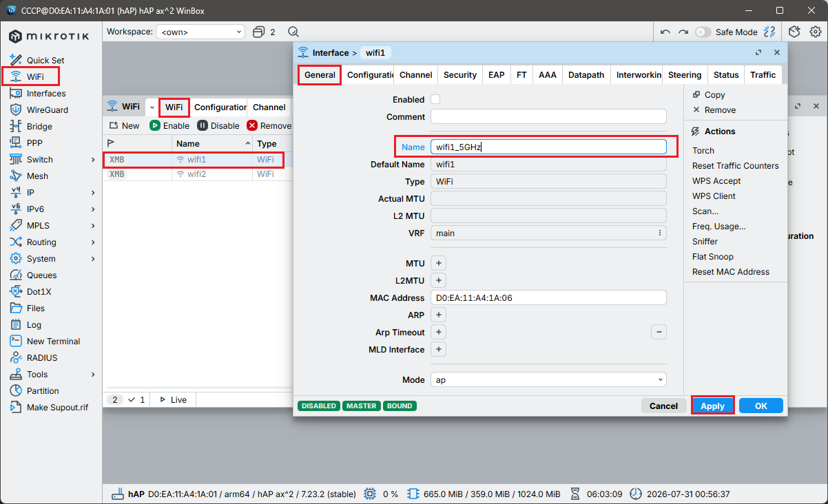The width and height of the screenshot is (828, 504).
Task: Click the redo arrow in the toolbar
Action: [x=683, y=32]
